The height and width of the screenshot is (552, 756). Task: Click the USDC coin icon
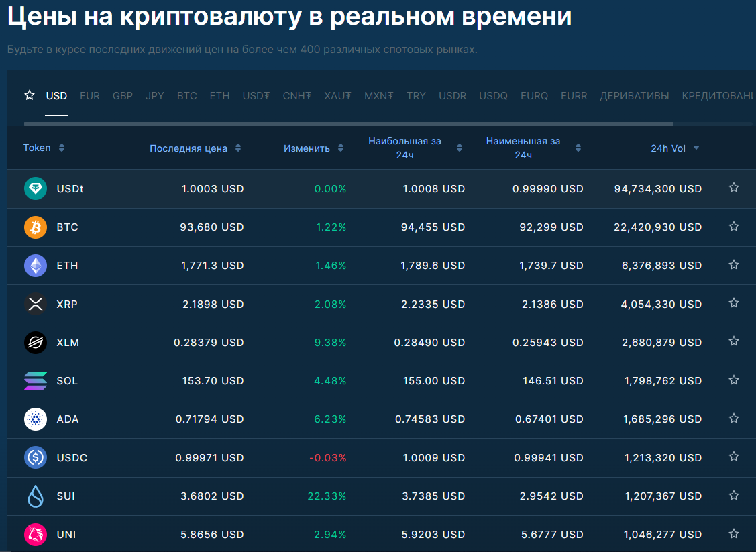[x=35, y=457]
